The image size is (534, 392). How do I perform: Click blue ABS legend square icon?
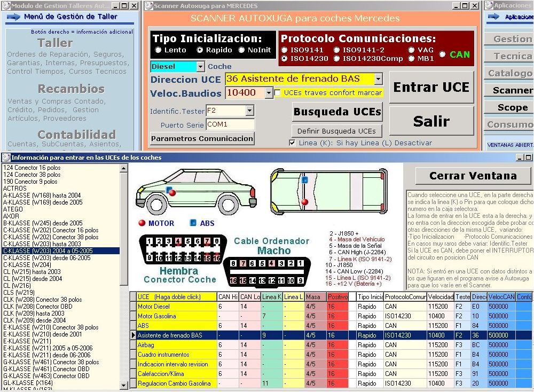click(193, 223)
